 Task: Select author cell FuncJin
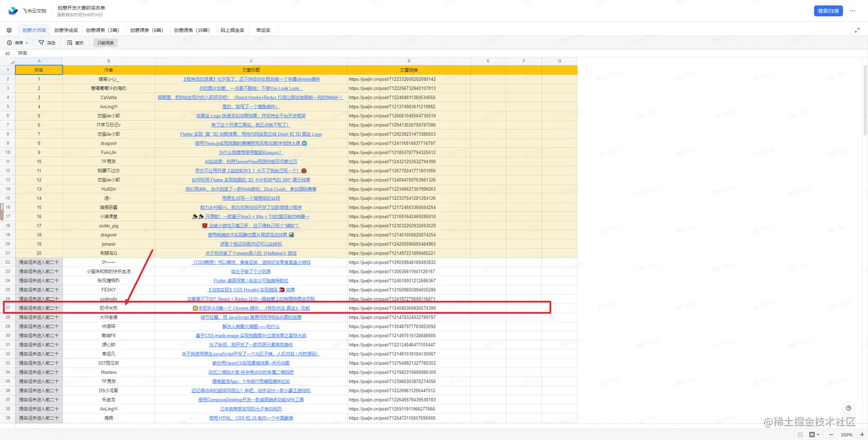tap(108, 152)
